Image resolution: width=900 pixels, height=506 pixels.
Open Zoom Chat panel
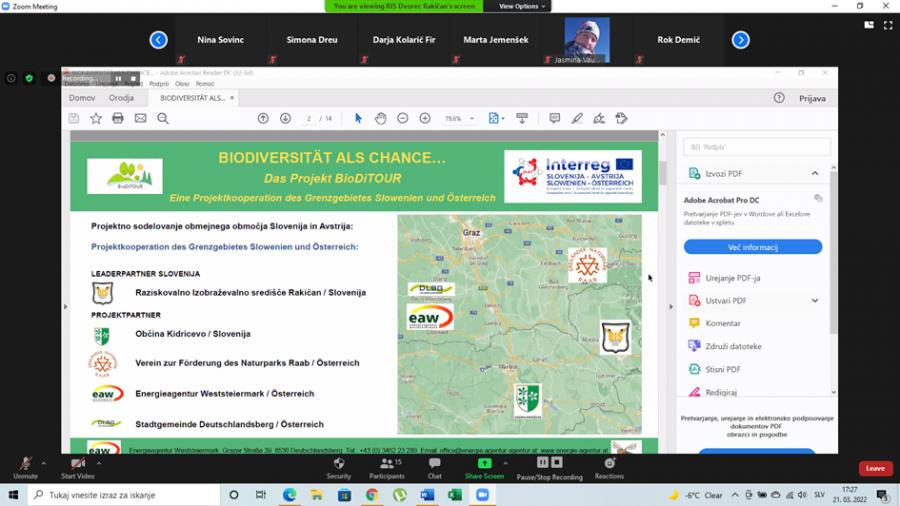(435, 468)
